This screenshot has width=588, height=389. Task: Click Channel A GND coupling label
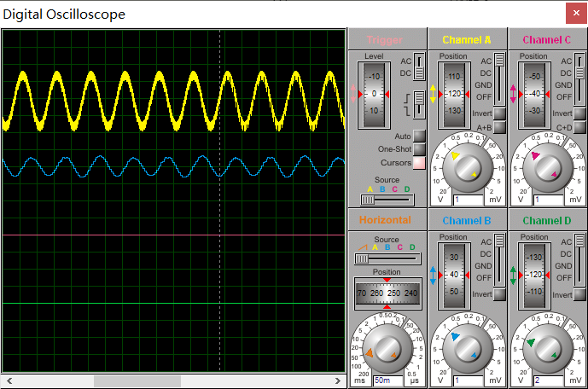[x=483, y=85]
